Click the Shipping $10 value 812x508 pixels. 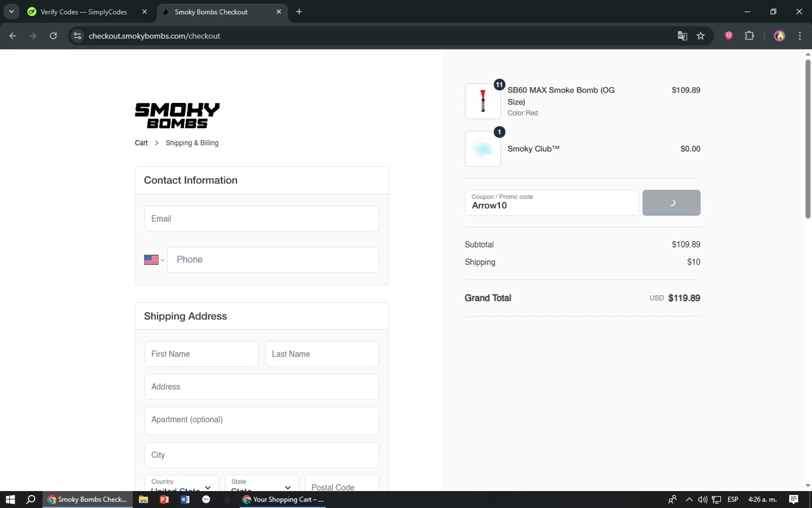click(x=693, y=262)
